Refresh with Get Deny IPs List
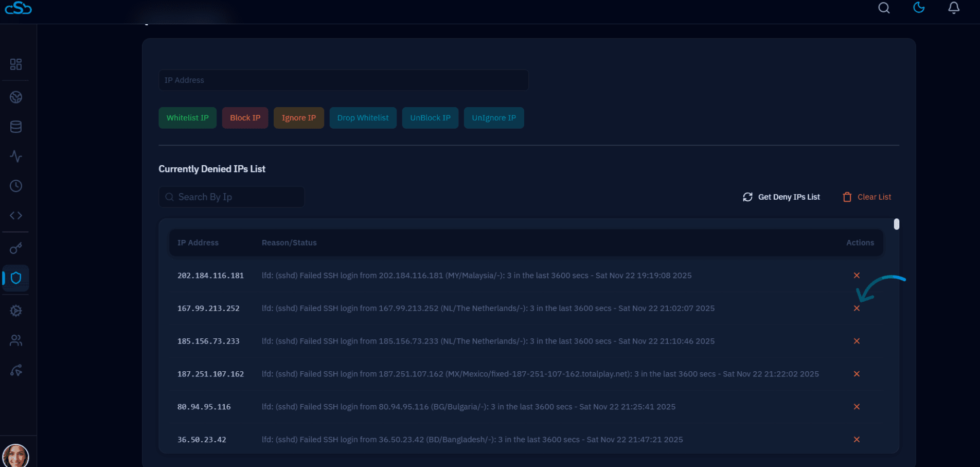 (x=781, y=197)
